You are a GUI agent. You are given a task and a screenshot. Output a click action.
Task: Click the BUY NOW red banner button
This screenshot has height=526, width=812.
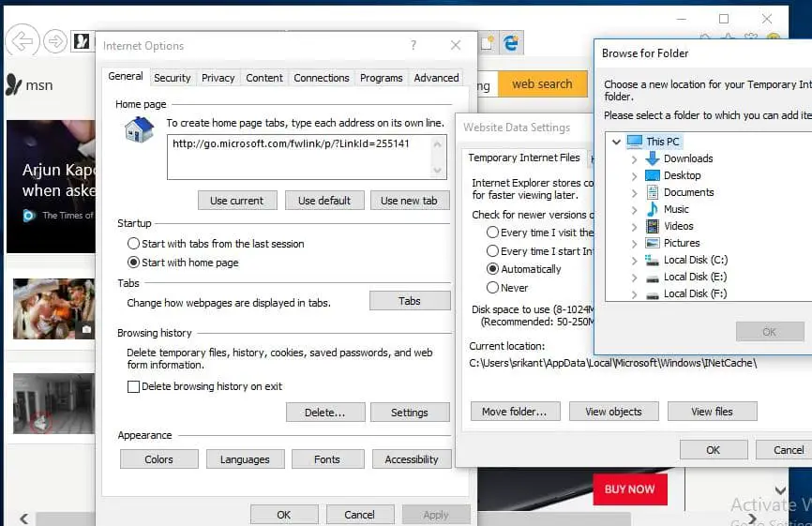pos(630,489)
